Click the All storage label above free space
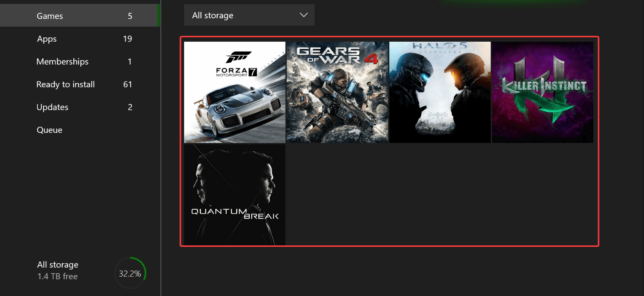This screenshot has width=644, height=296. point(58,265)
